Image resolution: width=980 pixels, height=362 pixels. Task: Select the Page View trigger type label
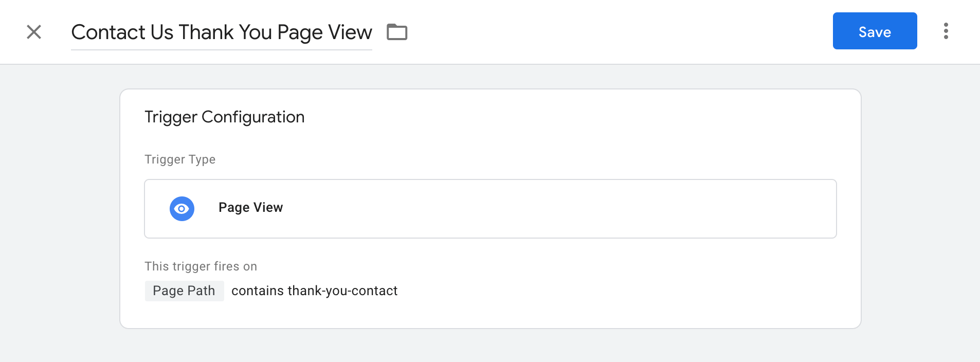click(250, 207)
